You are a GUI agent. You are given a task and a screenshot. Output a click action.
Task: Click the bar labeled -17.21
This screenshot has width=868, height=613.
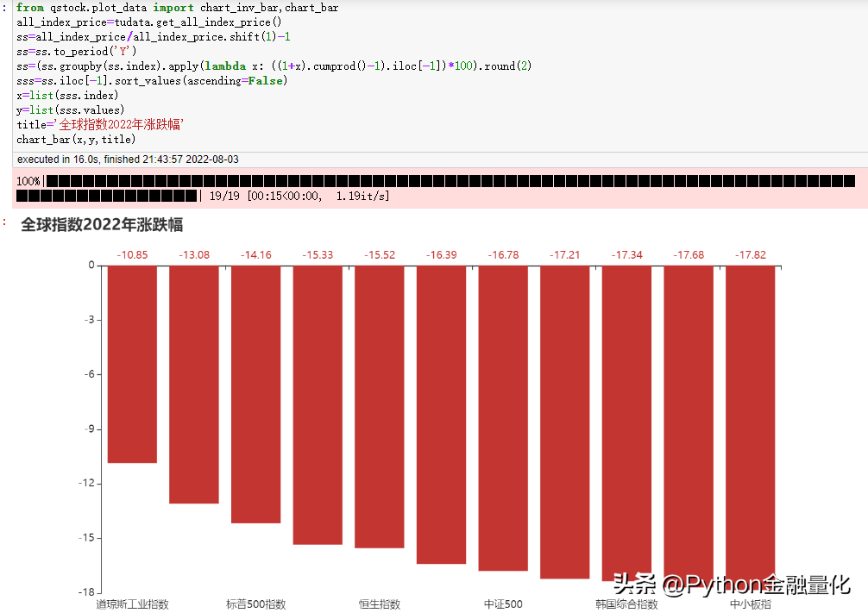[565, 422]
